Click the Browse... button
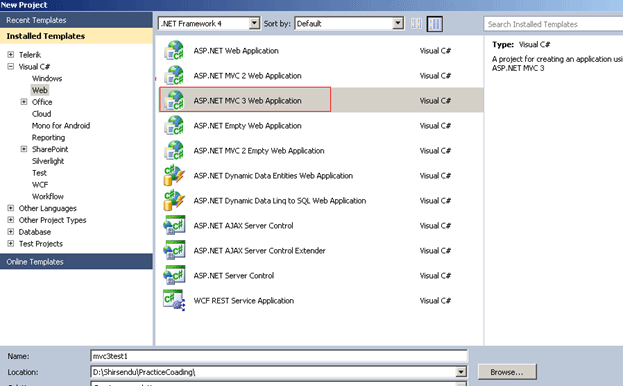623x386 pixels. [507, 372]
